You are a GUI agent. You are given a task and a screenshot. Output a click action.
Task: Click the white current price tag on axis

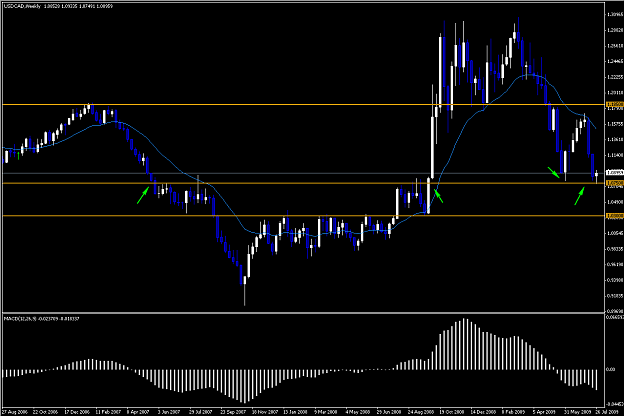615,173
